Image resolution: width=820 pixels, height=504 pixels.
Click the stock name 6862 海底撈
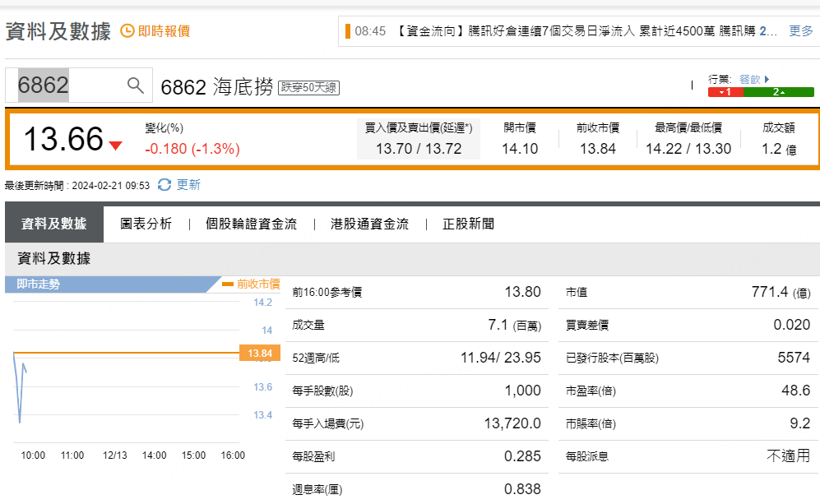(x=216, y=87)
